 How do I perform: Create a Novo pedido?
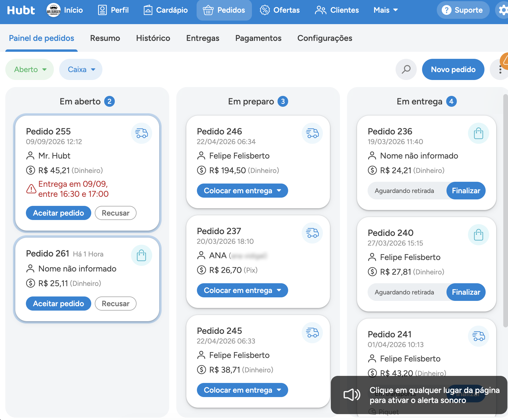pyautogui.click(x=453, y=69)
